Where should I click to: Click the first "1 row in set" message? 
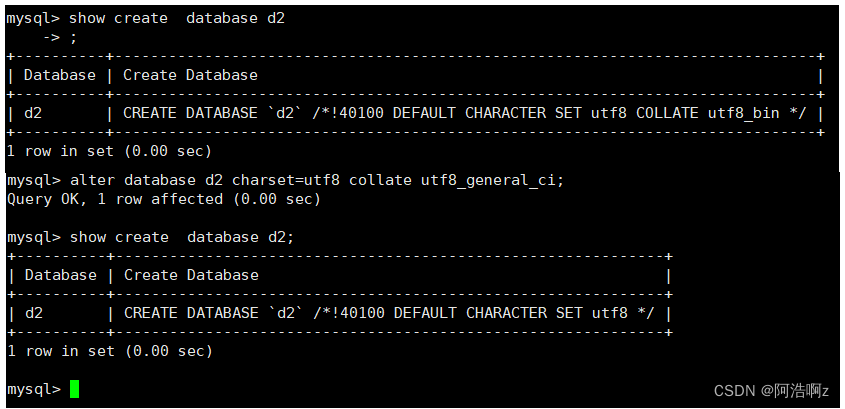[109, 151]
